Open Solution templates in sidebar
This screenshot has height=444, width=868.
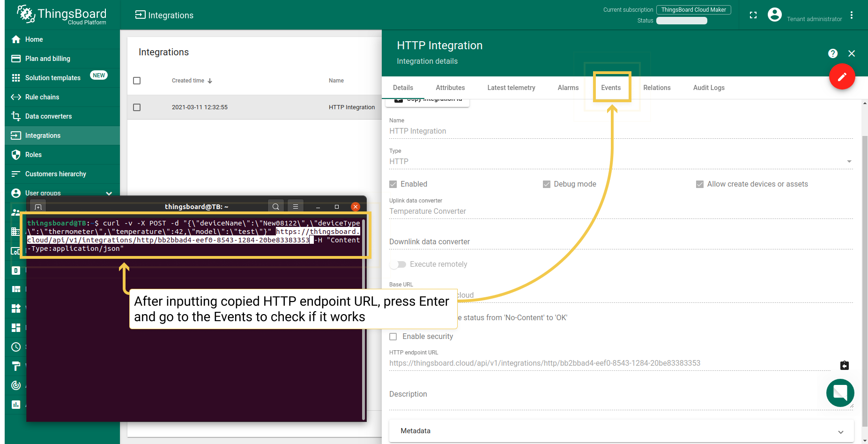[x=62, y=78]
